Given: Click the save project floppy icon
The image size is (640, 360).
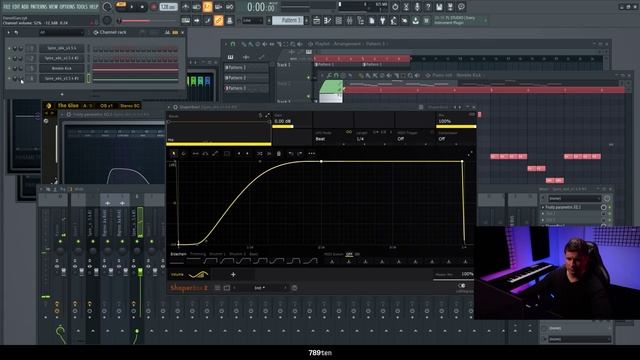Looking at the screenshot, I should (439, 7).
